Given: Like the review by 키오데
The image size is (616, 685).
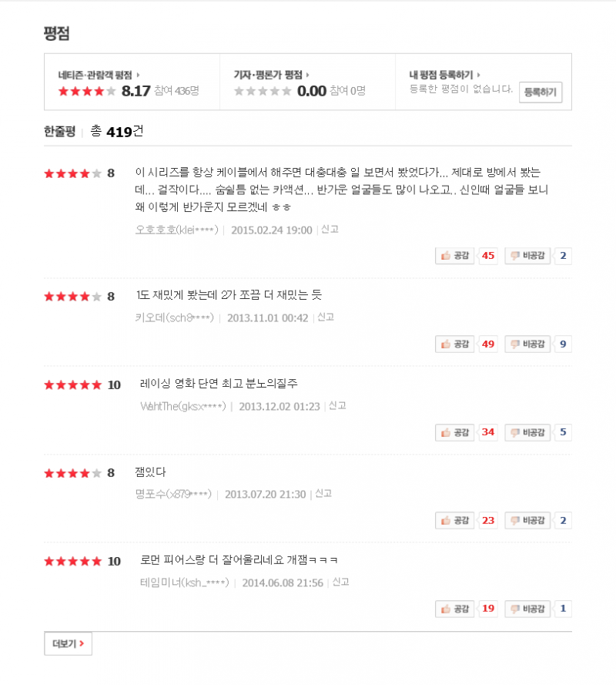Looking at the screenshot, I should 454,344.
